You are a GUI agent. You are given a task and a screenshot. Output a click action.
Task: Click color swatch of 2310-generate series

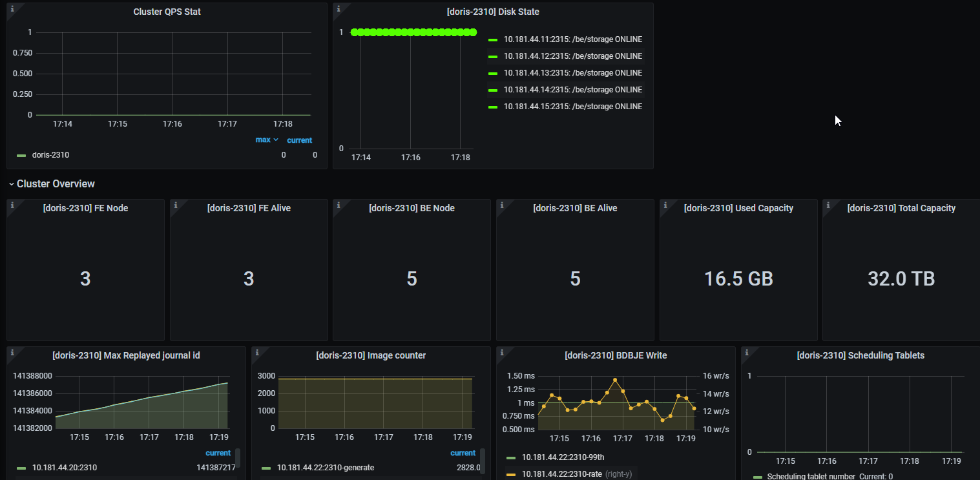[x=266, y=468]
